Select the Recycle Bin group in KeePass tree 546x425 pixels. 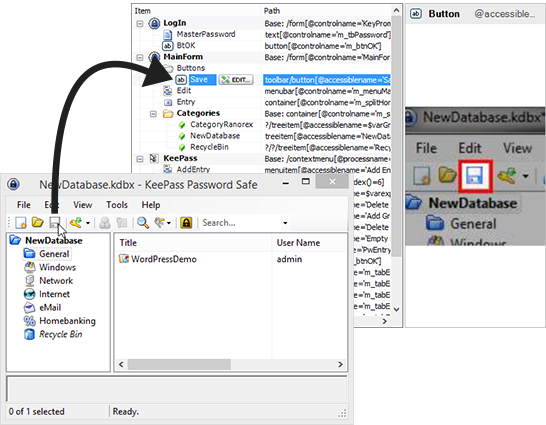[61, 334]
